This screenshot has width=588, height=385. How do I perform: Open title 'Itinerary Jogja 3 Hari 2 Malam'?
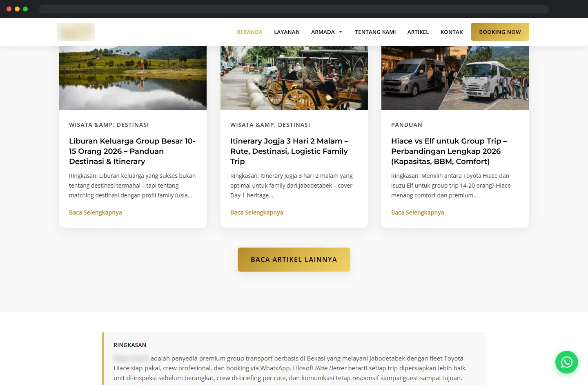coord(289,151)
